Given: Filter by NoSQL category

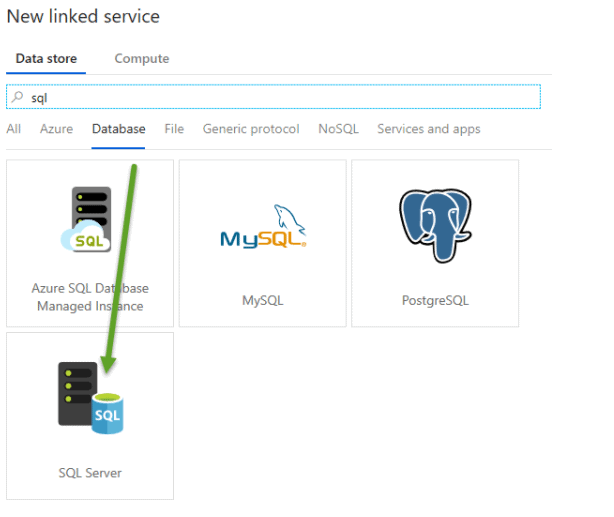Looking at the screenshot, I should pyautogui.click(x=338, y=129).
